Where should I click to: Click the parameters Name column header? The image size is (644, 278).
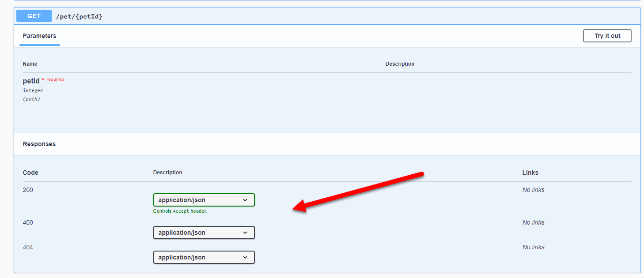[x=30, y=64]
